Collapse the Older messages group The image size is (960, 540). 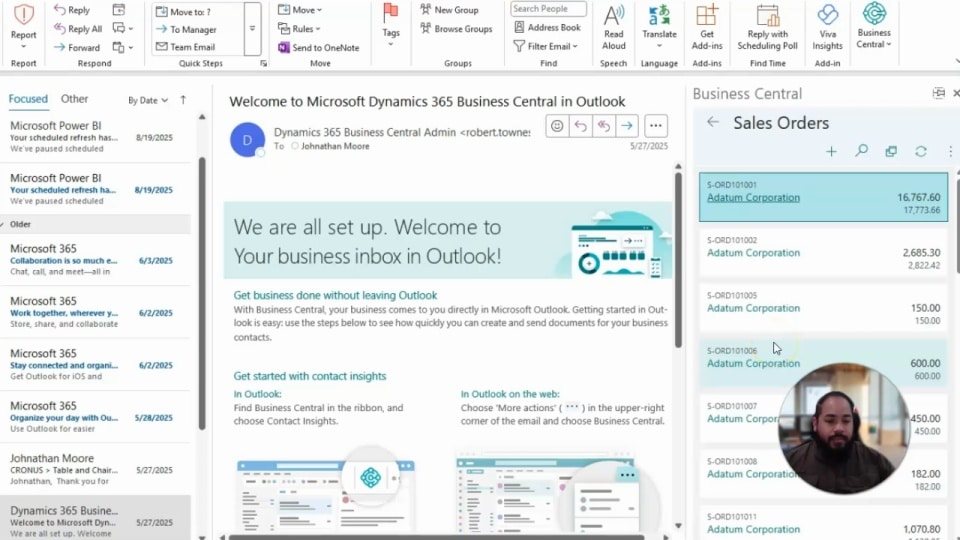coord(4,224)
